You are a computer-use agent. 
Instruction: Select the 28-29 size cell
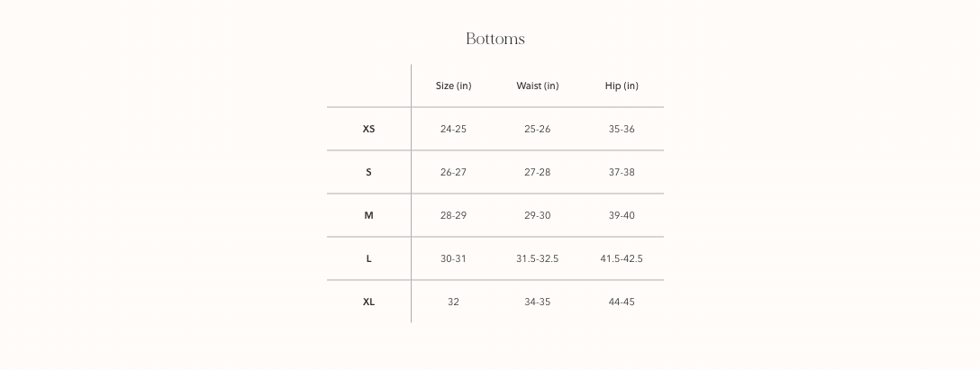pos(453,215)
